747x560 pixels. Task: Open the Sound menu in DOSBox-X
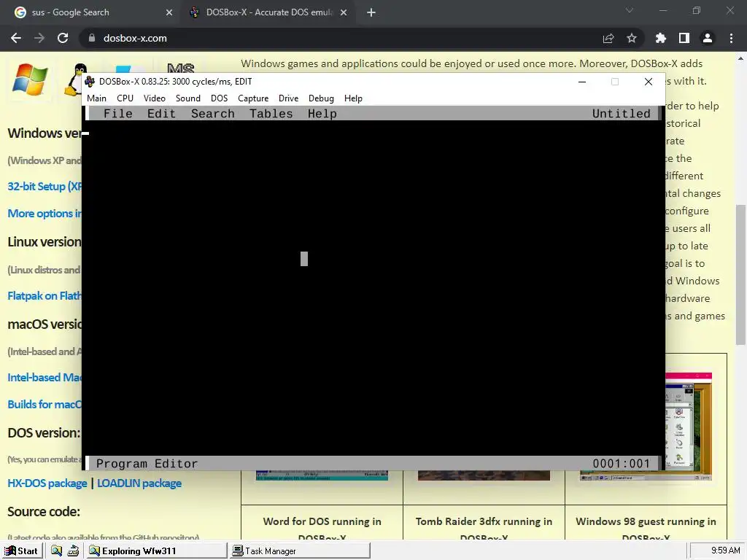point(187,98)
